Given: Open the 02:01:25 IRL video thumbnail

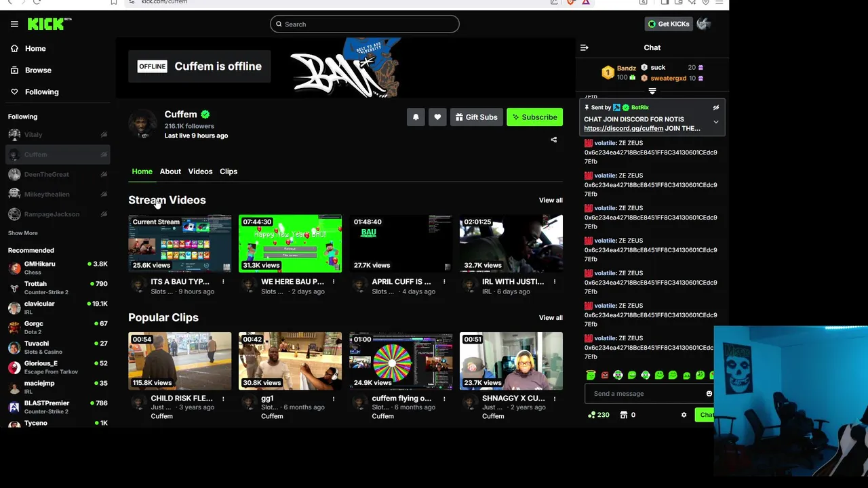Looking at the screenshot, I should pos(511,243).
